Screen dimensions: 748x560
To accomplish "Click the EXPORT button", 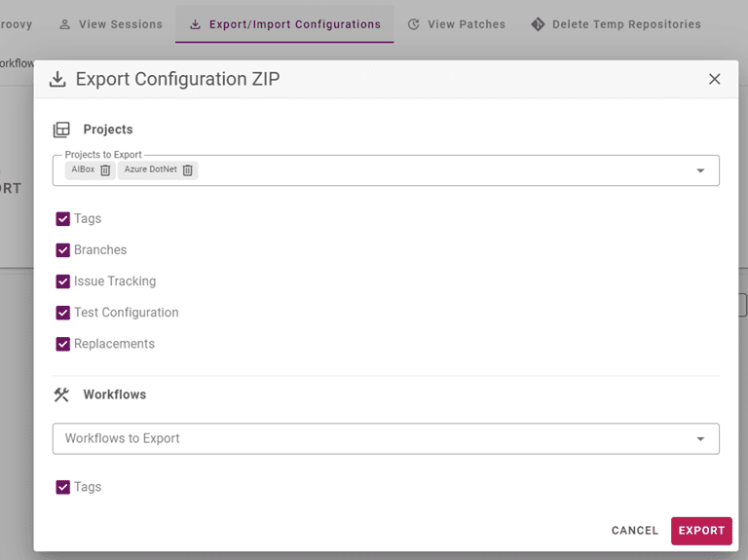I will pyautogui.click(x=701, y=531).
